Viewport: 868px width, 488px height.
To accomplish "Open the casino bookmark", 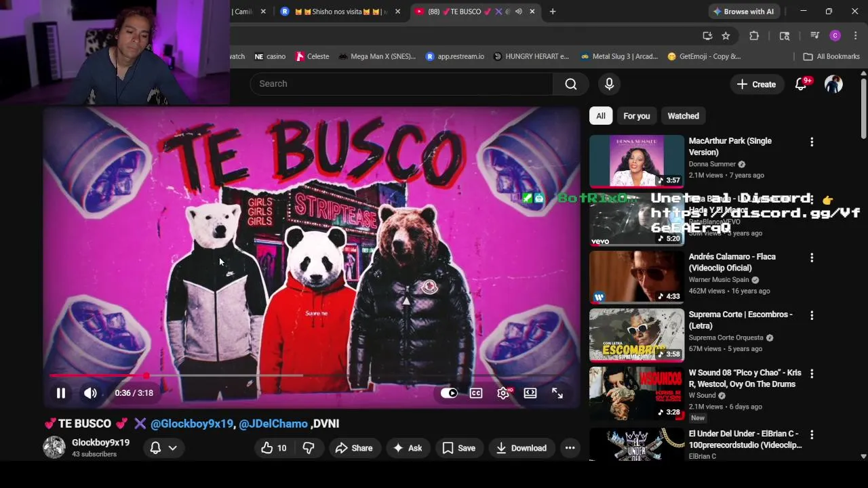I will point(270,56).
